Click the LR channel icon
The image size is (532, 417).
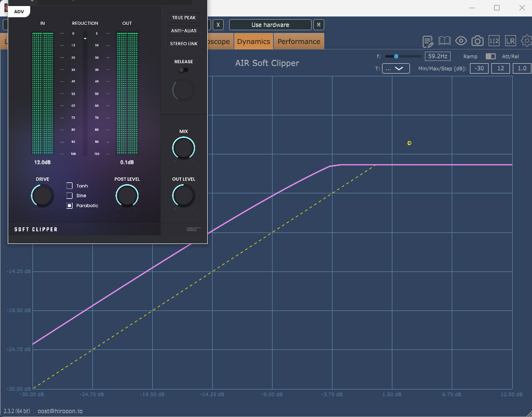(x=510, y=41)
